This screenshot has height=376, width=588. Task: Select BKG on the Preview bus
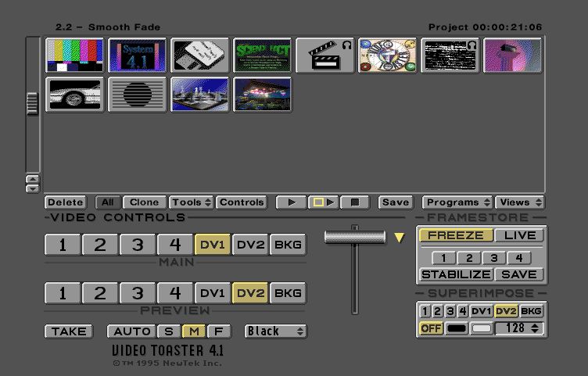(288, 293)
